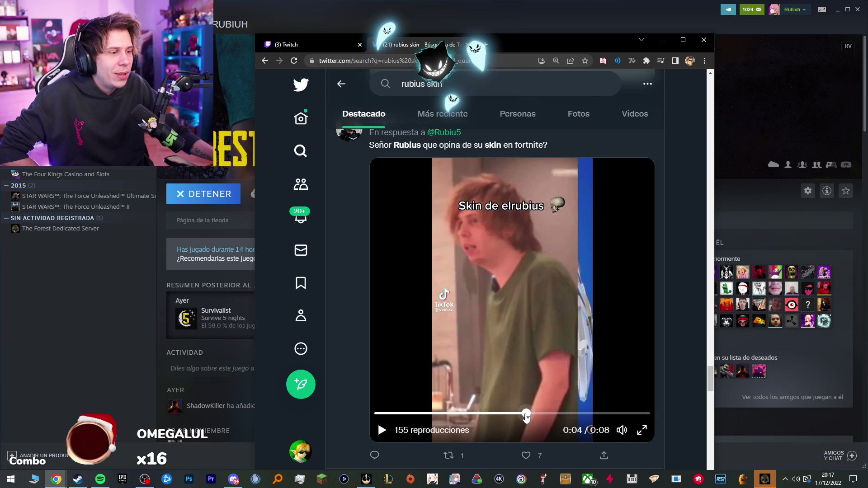Open Steam game settings gear icon
The image size is (868, 488).
tap(808, 191)
